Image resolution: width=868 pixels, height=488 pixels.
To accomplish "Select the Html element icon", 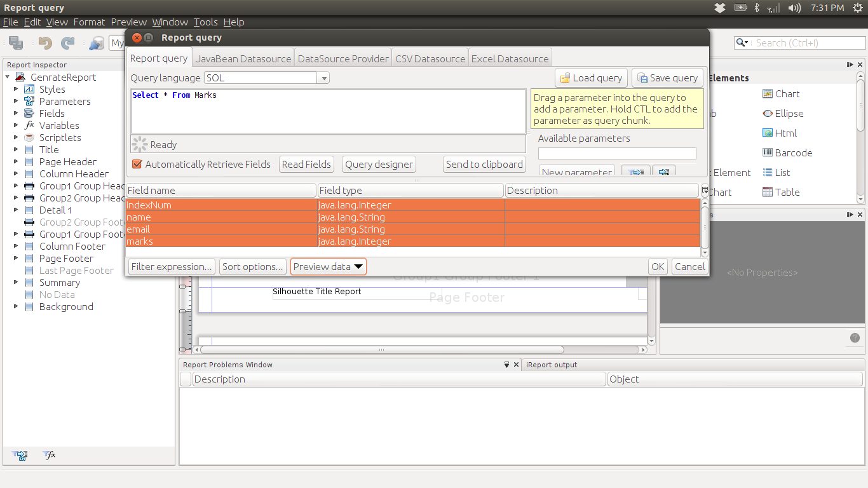I will click(780, 133).
